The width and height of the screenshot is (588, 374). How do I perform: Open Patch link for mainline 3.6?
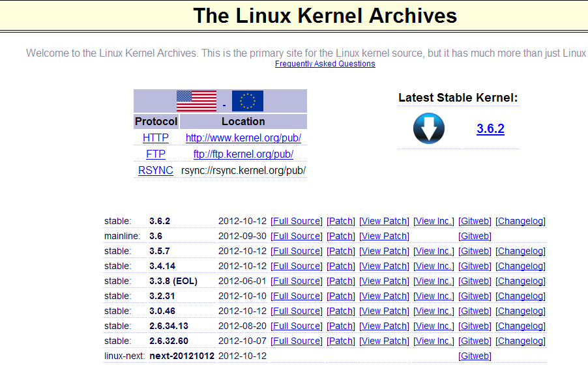tap(341, 236)
